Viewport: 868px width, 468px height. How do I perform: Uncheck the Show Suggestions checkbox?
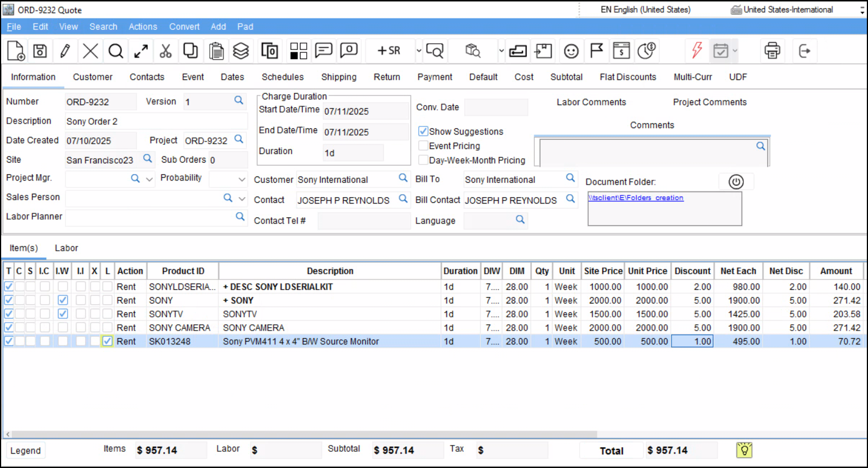click(423, 131)
